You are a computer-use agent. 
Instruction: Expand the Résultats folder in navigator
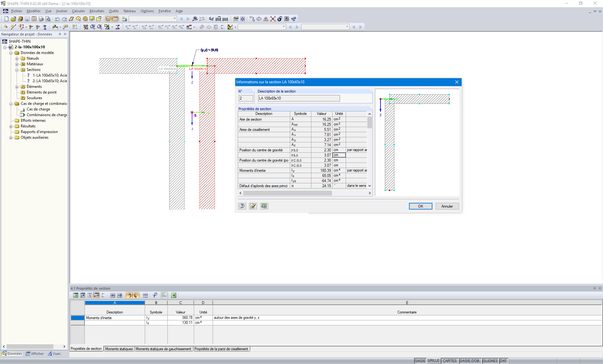click(11, 126)
